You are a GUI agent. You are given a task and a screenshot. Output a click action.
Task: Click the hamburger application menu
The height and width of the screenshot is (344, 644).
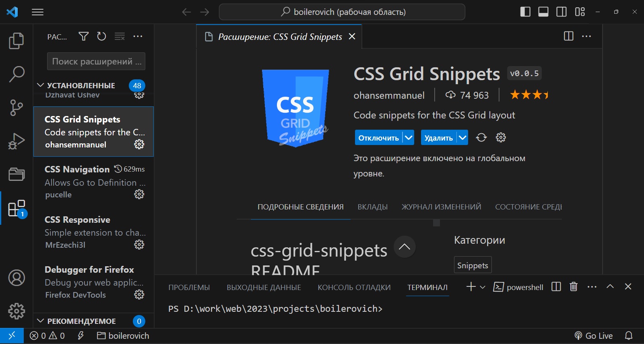pos(37,12)
